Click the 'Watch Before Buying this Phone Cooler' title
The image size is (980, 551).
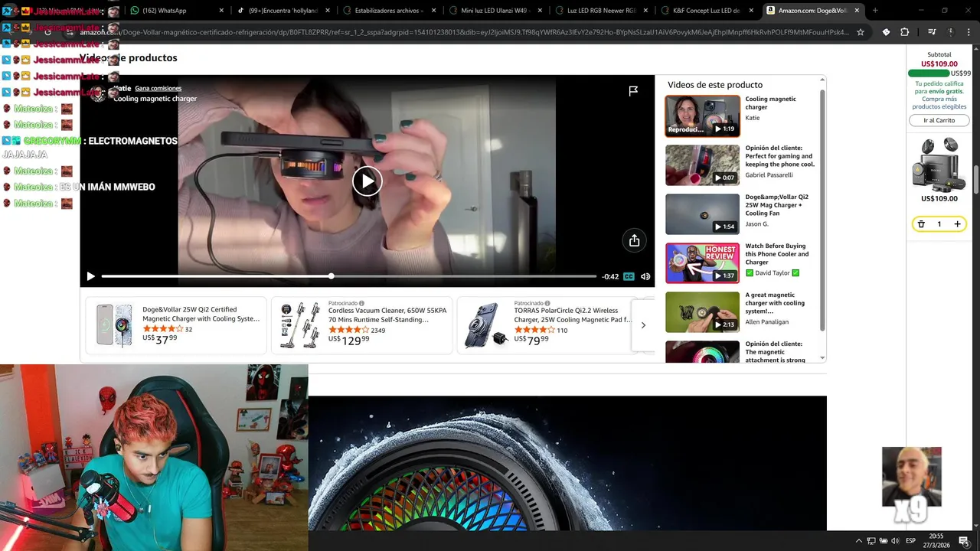click(776, 254)
